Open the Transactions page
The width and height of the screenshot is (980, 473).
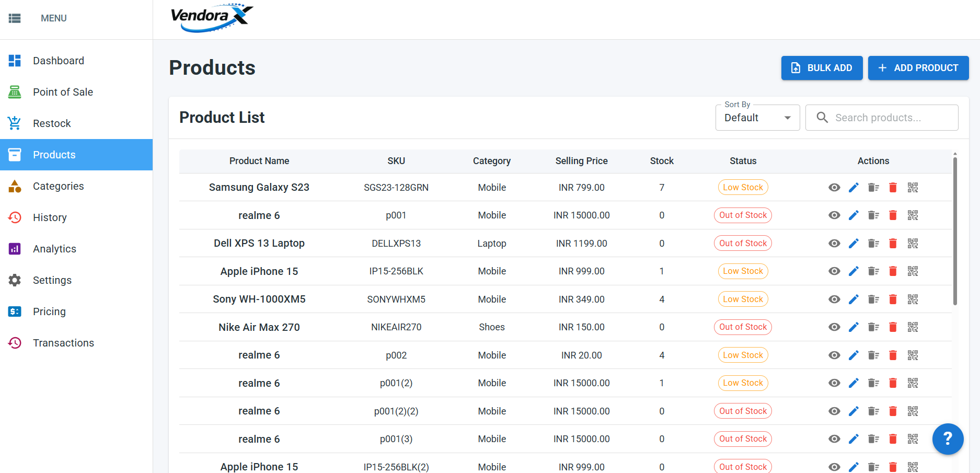76,343
